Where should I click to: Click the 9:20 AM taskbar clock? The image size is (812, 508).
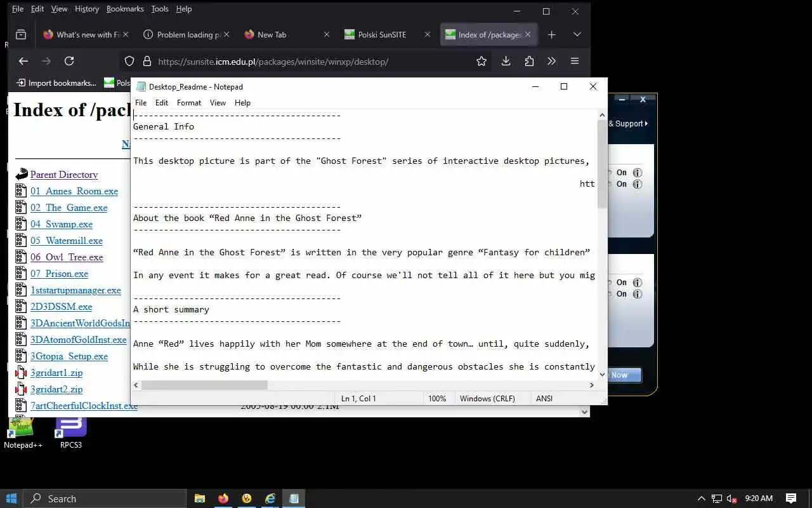pyautogui.click(x=759, y=498)
